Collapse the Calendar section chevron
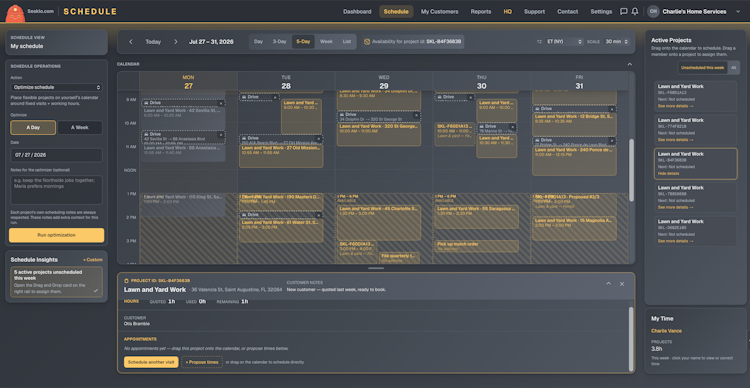Viewport: 750px width, 388px height. [629, 64]
